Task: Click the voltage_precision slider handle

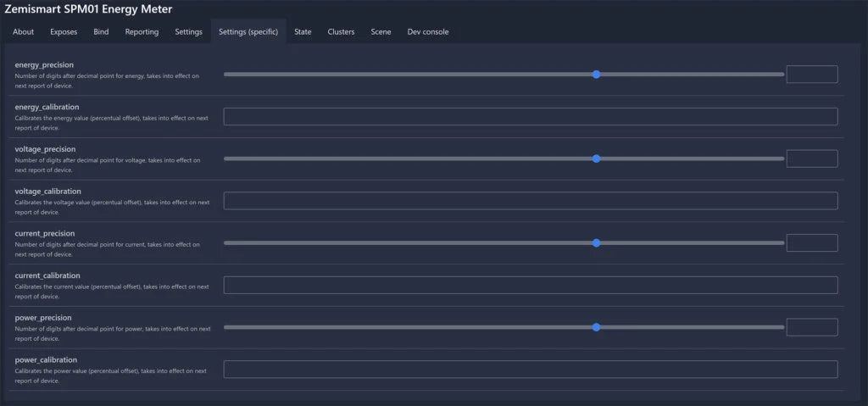Action: click(597, 159)
